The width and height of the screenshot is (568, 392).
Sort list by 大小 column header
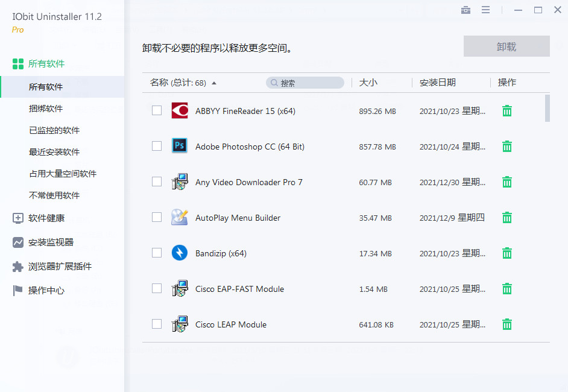pyautogui.click(x=368, y=83)
